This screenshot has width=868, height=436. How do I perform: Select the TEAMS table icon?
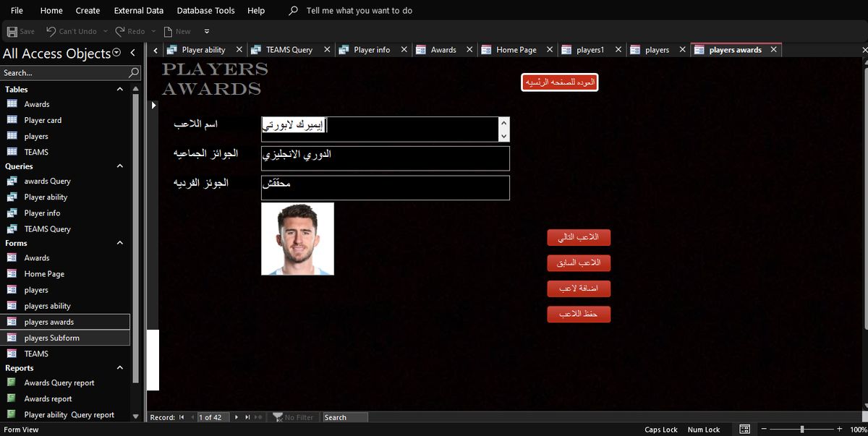pyautogui.click(x=12, y=152)
